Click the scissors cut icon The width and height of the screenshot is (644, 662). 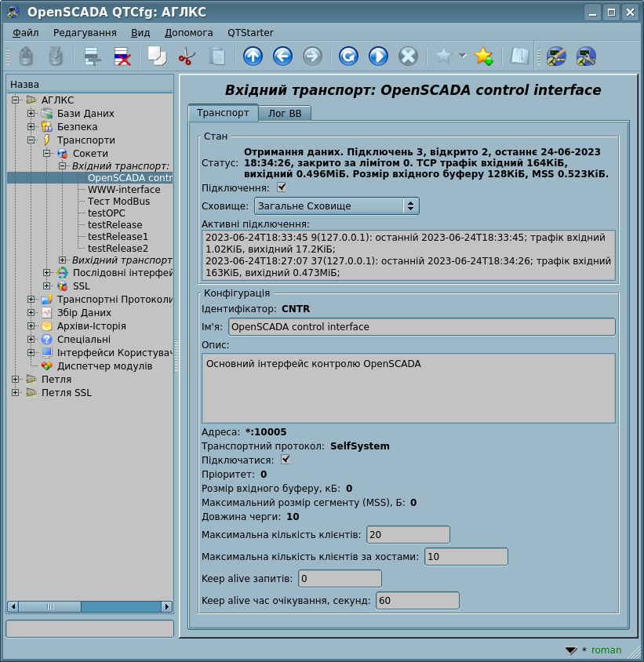[187, 56]
